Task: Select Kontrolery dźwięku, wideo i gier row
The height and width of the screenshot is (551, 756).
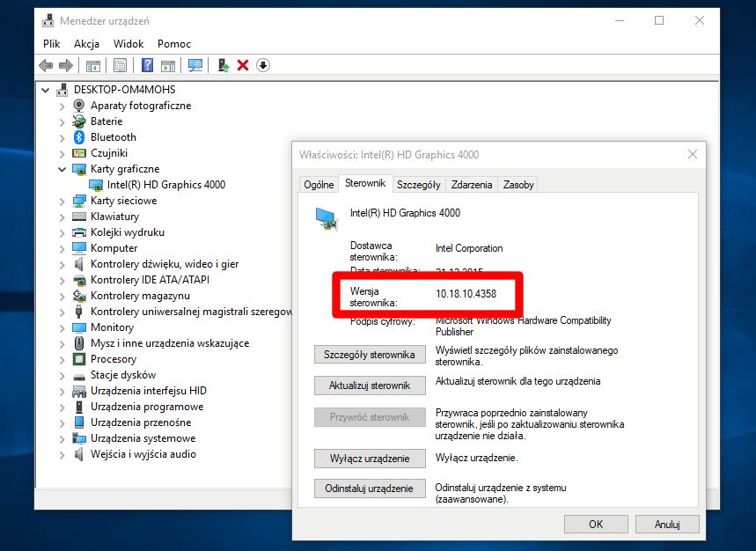Action: [x=165, y=264]
